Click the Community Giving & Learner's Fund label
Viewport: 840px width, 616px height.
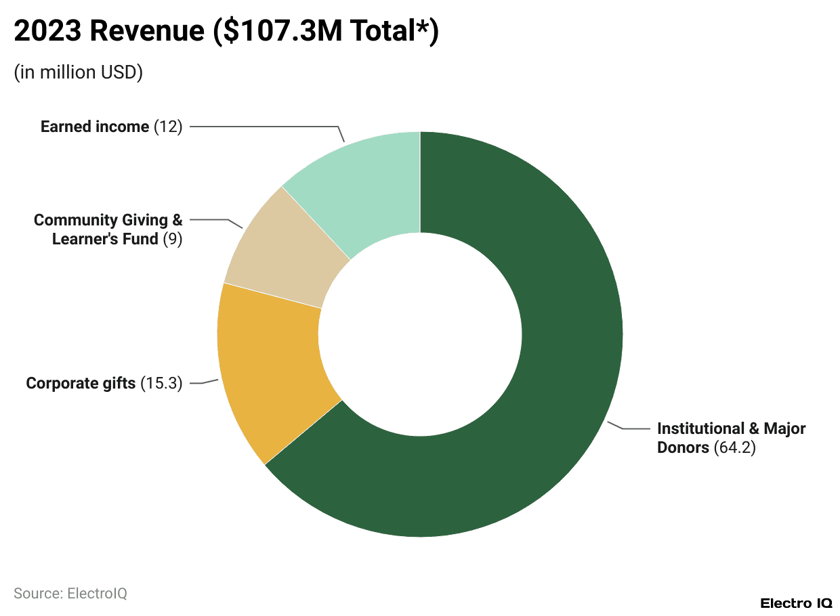[108, 229]
